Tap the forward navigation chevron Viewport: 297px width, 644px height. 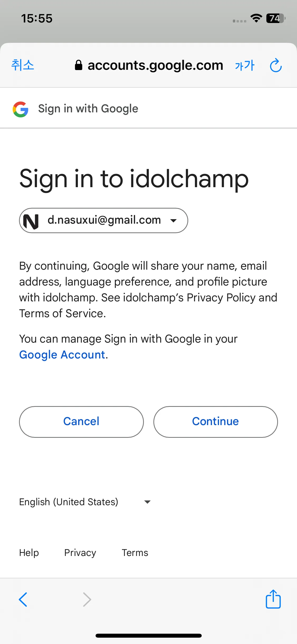tap(87, 599)
